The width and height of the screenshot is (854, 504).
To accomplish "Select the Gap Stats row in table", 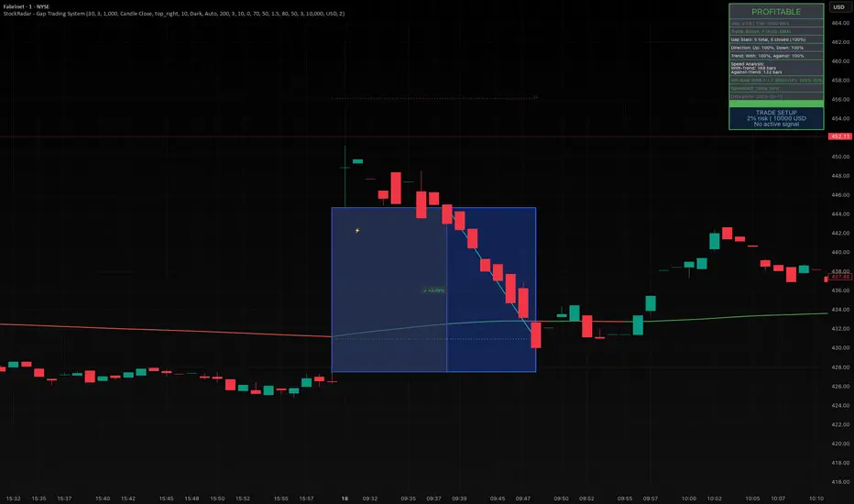I will [776, 39].
